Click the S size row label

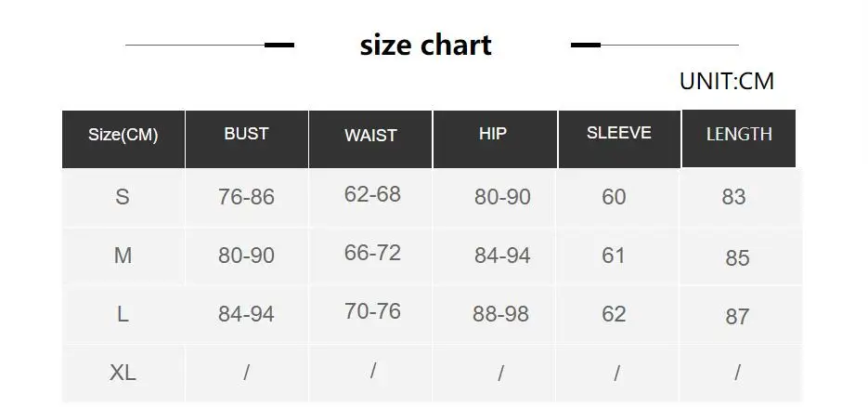click(123, 197)
